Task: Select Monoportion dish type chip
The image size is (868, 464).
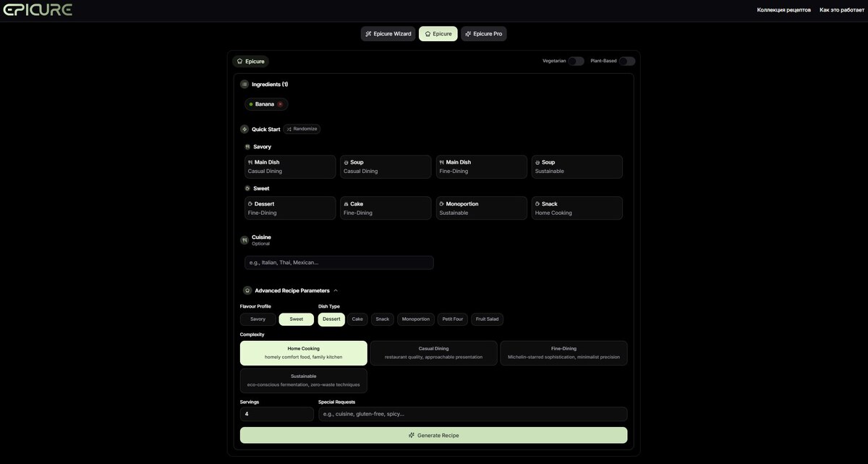Action: pyautogui.click(x=416, y=319)
